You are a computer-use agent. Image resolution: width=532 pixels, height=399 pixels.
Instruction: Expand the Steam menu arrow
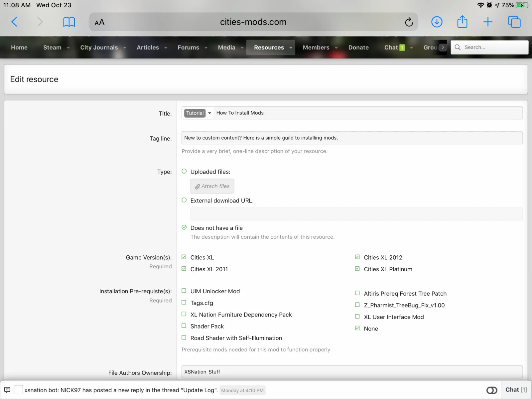[x=68, y=48]
